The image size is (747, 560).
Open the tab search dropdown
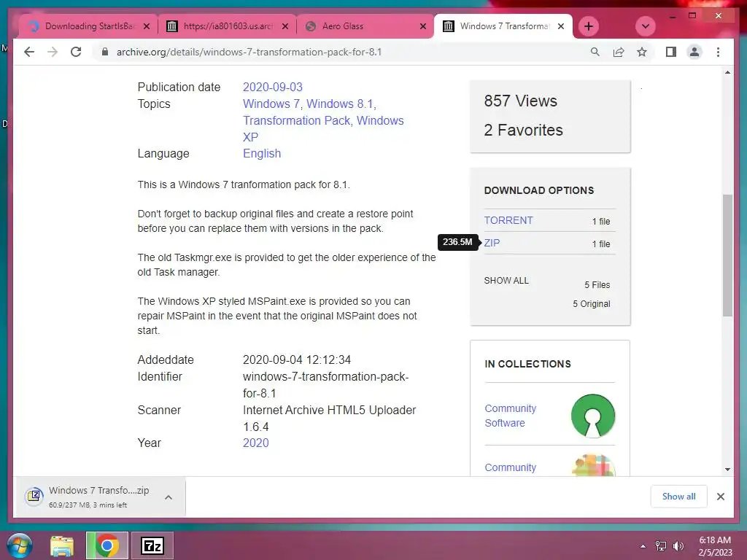pos(646,26)
